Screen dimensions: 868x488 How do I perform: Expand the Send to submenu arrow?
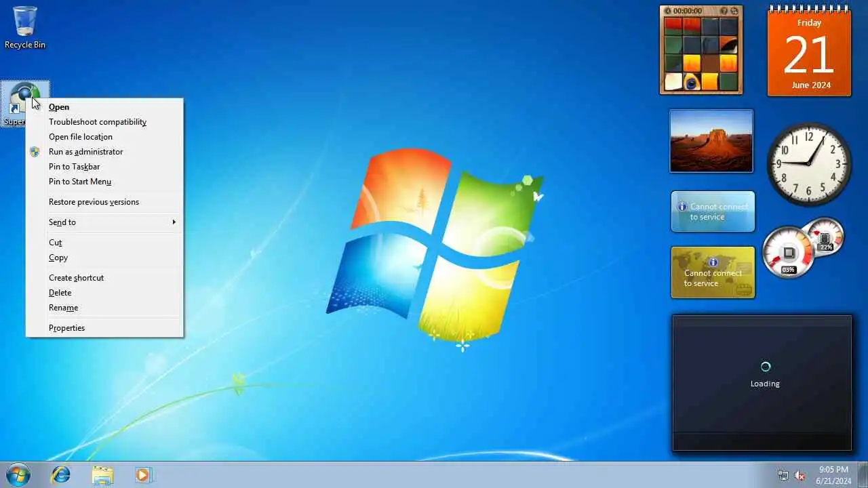point(174,222)
